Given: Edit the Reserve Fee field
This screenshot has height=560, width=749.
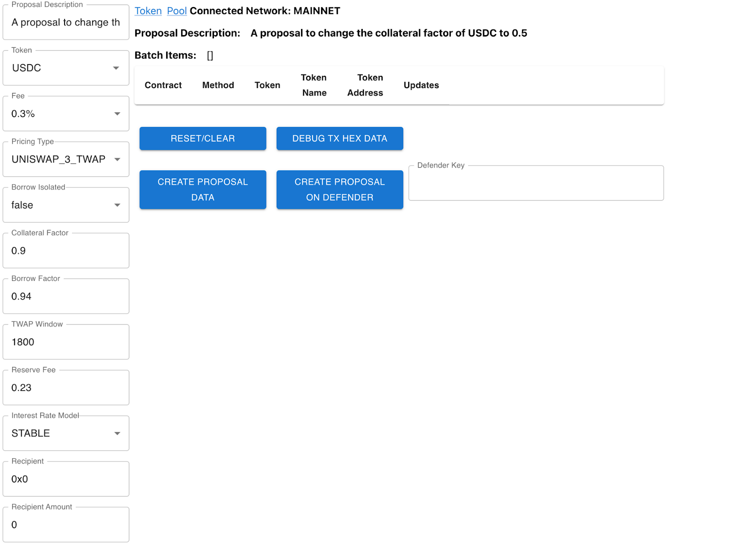Looking at the screenshot, I should coord(66,388).
